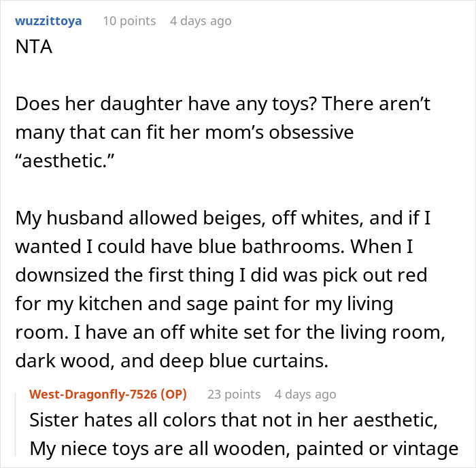Open wuzzittoya's user profile
Screen dimensions: 476x468
click(48, 21)
